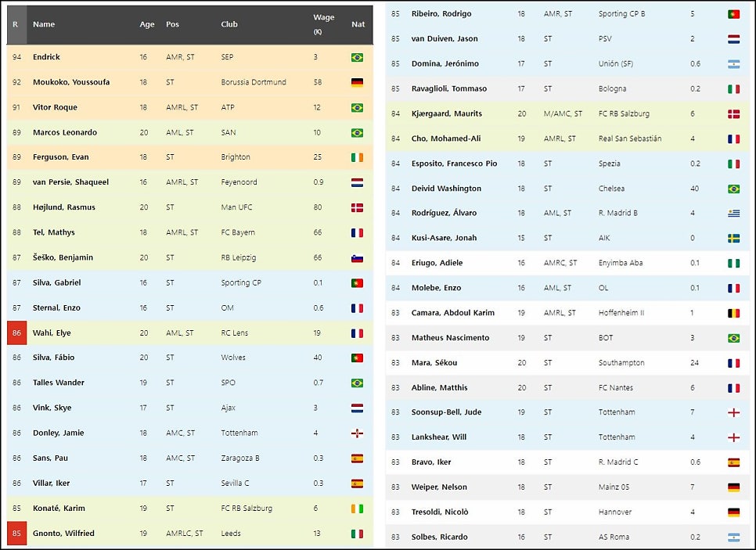Select the Slovenia flag in Šeško's row
The image size is (756, 550).
tap(357, 257)
